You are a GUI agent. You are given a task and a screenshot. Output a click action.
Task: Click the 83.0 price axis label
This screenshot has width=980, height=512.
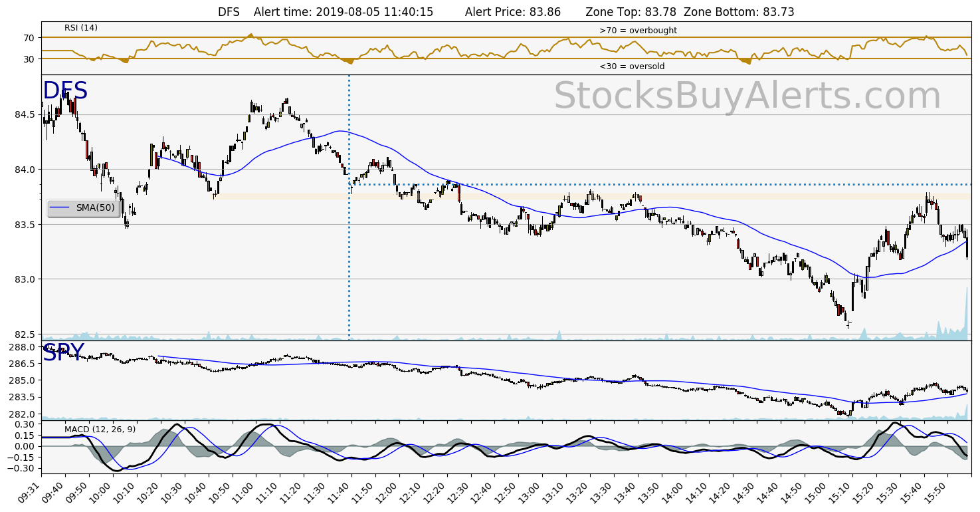tap(25, 279)
